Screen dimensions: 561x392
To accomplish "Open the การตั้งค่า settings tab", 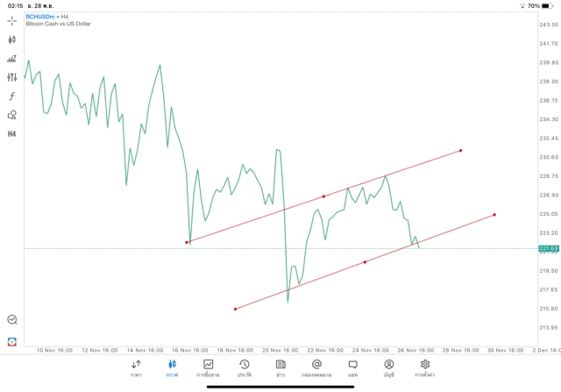I will pyautogui.click(x=425, y=367).
